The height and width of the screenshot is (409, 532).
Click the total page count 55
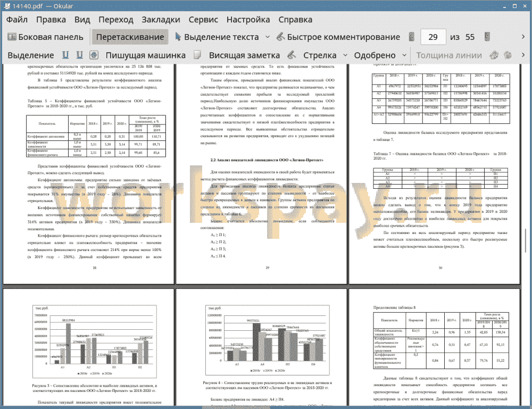[470, 37]
